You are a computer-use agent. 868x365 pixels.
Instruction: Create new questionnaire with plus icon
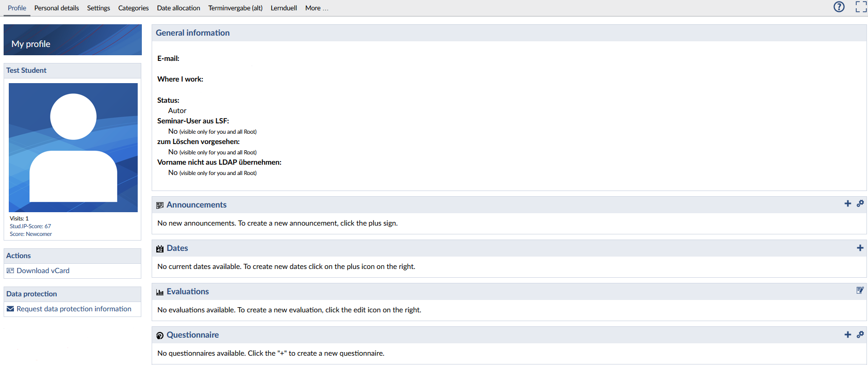(847, 335)
